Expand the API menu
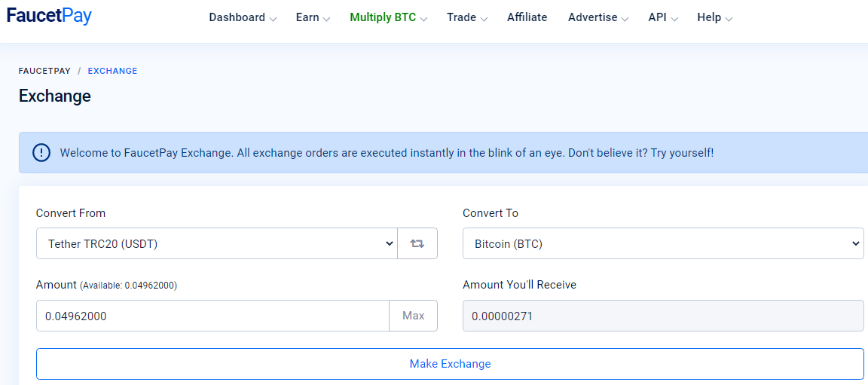Screen dimensions: 868x385 pyautogui.click(x=662, y=17)
